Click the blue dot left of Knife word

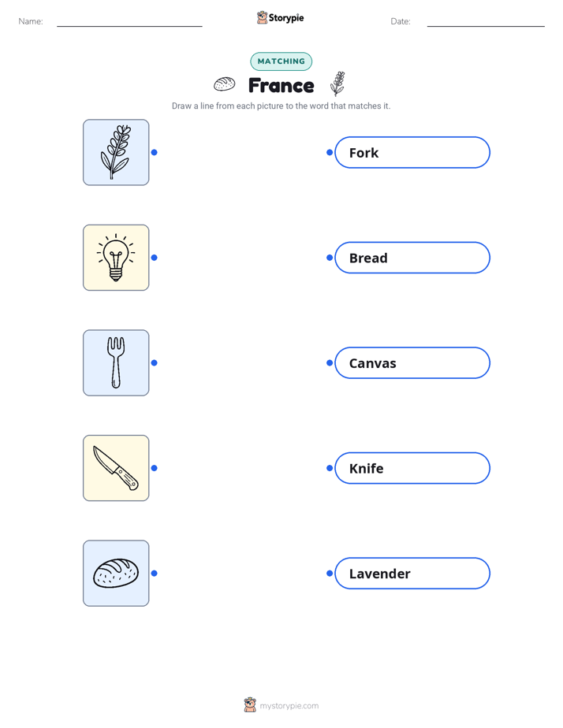coord(330,468)
